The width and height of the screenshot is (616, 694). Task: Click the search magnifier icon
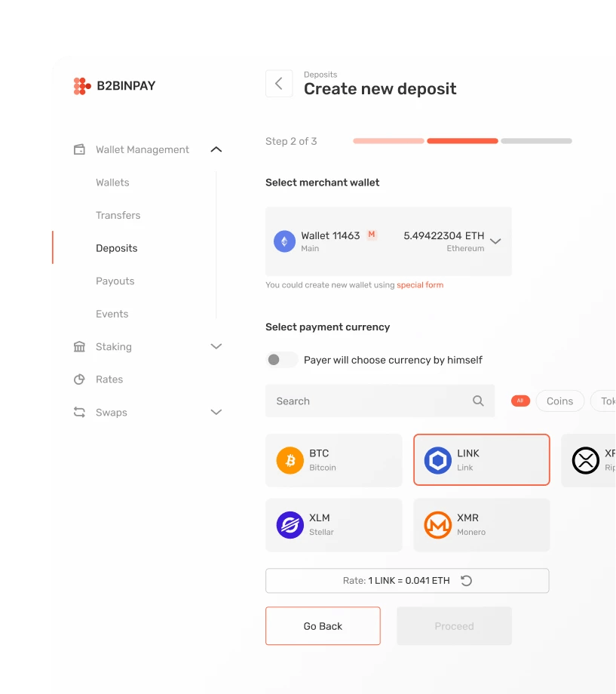tap(478, 401)
